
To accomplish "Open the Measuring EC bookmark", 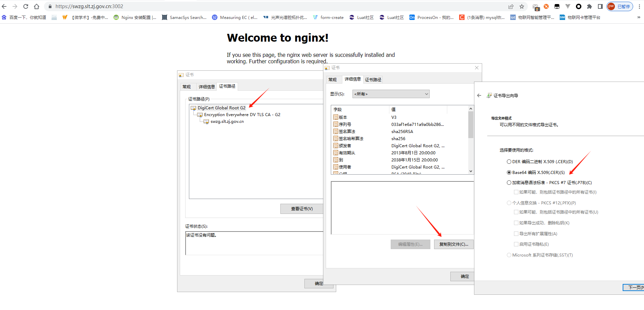I will click(235, 17).
